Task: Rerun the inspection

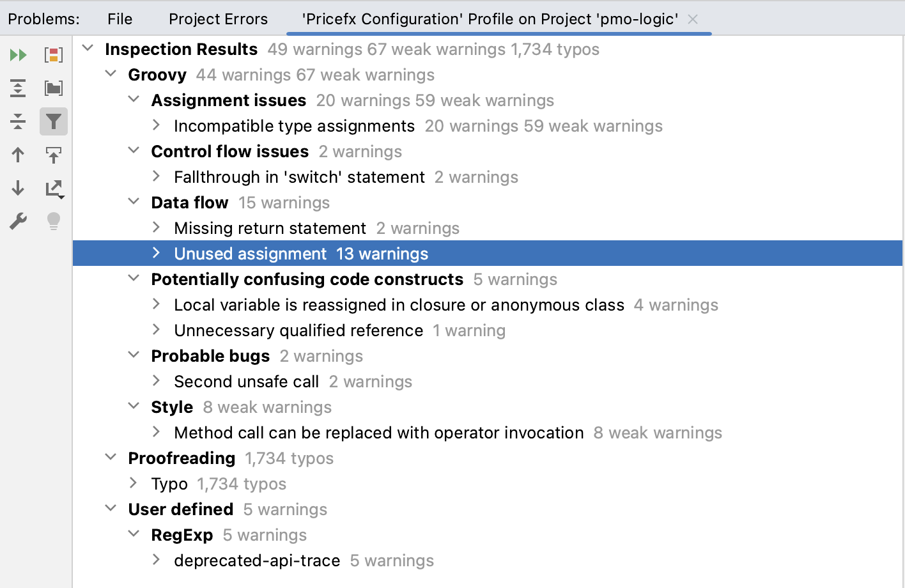Action: tap(18, 55)
